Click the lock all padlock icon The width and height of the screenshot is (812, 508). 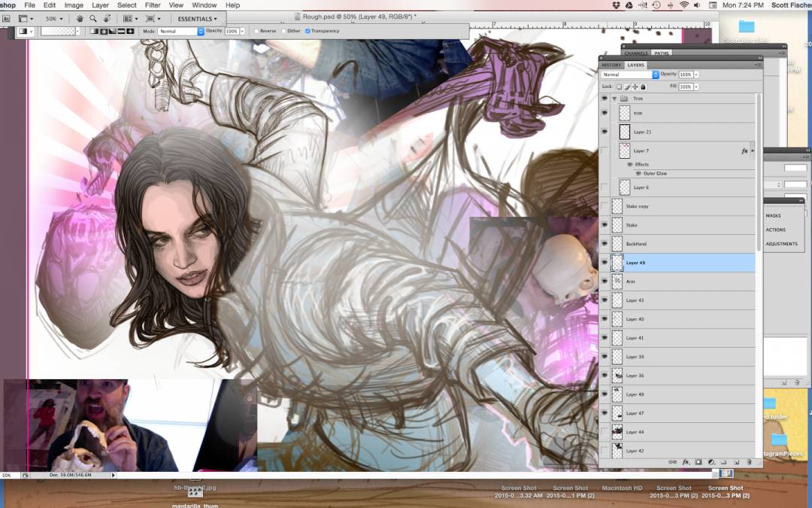pos(644,87)
